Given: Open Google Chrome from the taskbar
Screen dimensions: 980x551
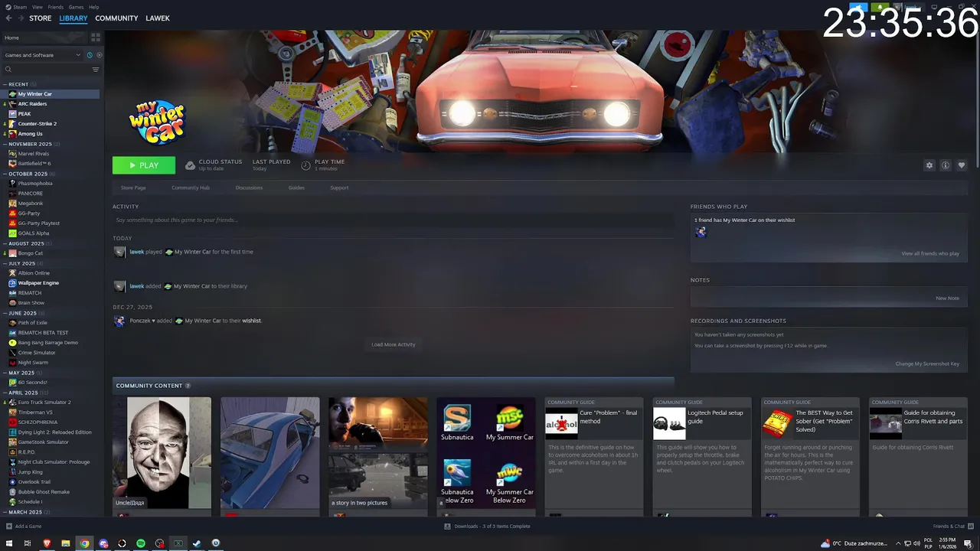Looking at the screenshot, I should click(x=84, y=543).
